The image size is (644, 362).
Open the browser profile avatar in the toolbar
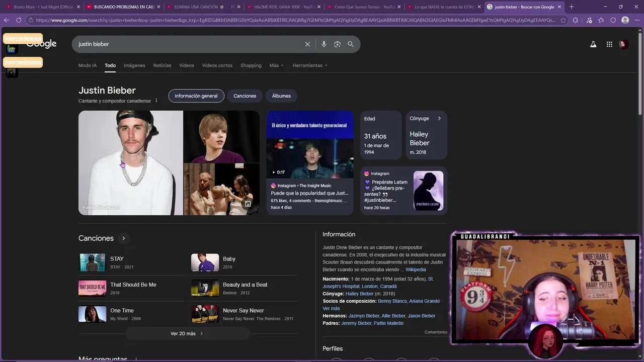pyautogui.click(x=625, y=20)
